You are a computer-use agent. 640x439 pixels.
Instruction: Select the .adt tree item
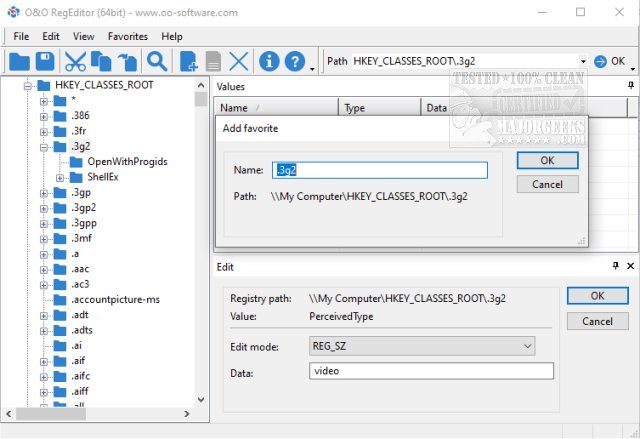point(80,315)
